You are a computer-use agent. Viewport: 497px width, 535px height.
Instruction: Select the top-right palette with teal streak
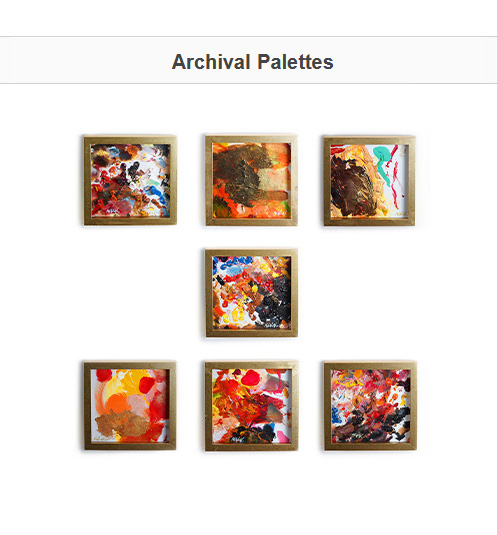(x=369, y=181)
